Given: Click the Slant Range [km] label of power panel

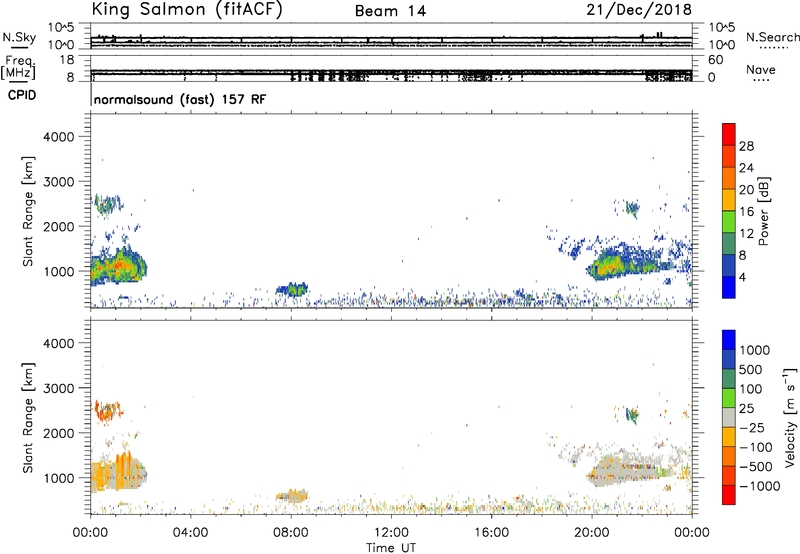Looking at the screenshot, I should [28, 211].
